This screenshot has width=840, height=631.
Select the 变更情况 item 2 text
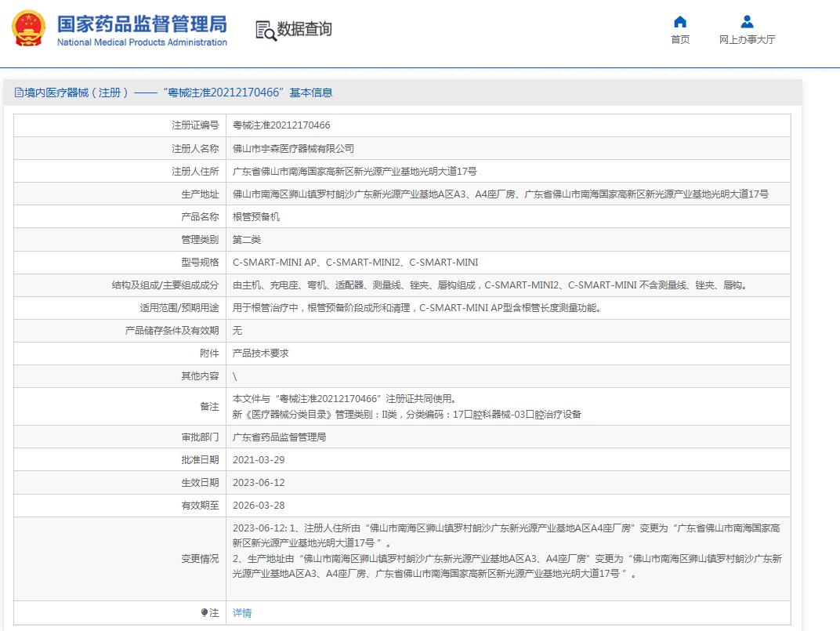click(x=507, y=566)
